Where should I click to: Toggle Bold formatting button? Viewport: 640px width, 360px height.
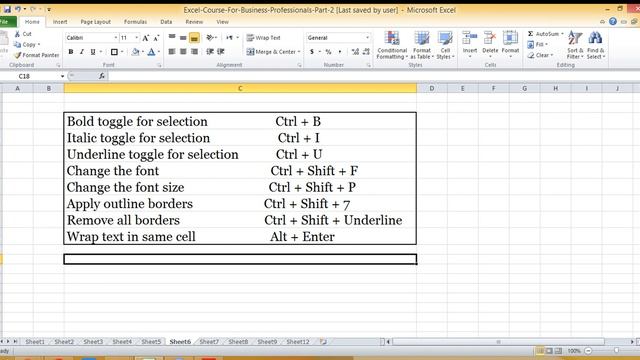tap(71, 52)
